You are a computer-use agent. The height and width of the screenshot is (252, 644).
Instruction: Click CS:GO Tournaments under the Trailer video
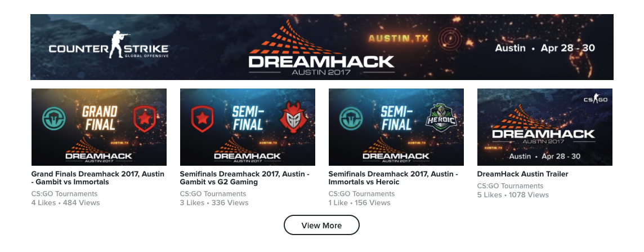(x=510, y=186)
